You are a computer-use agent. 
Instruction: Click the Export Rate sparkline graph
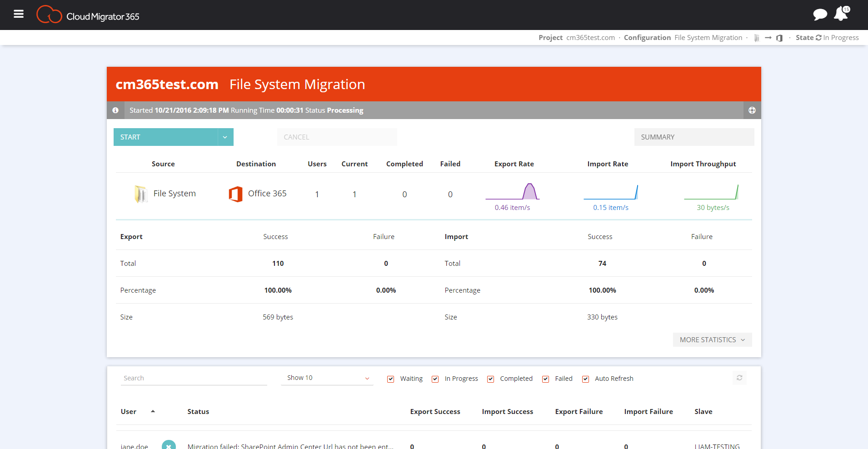point(513,192)
